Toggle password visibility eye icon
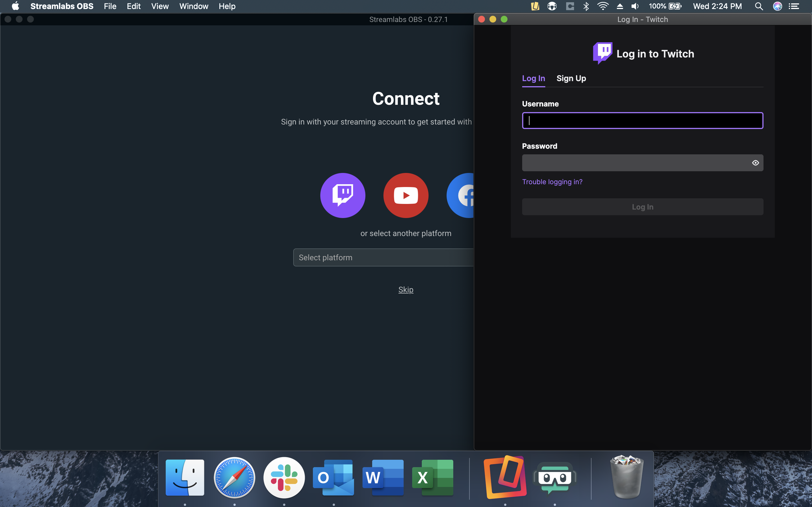This screenshot has height=507, width=812. pos(755,163)
